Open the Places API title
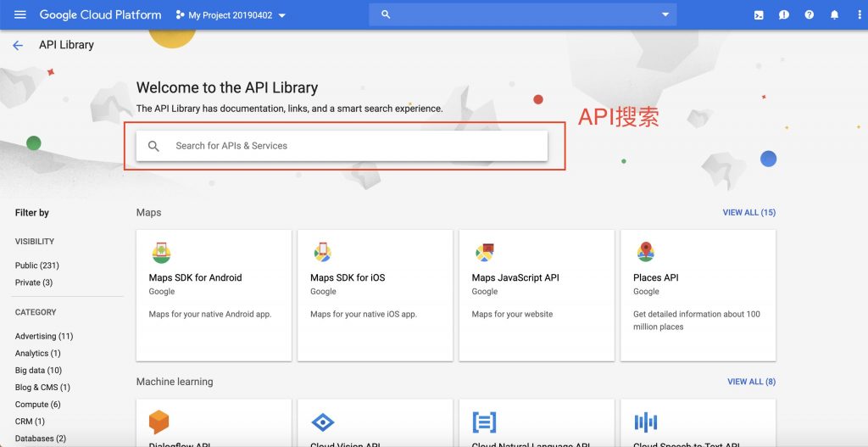The image size is (868, 447). pos(656,277)
